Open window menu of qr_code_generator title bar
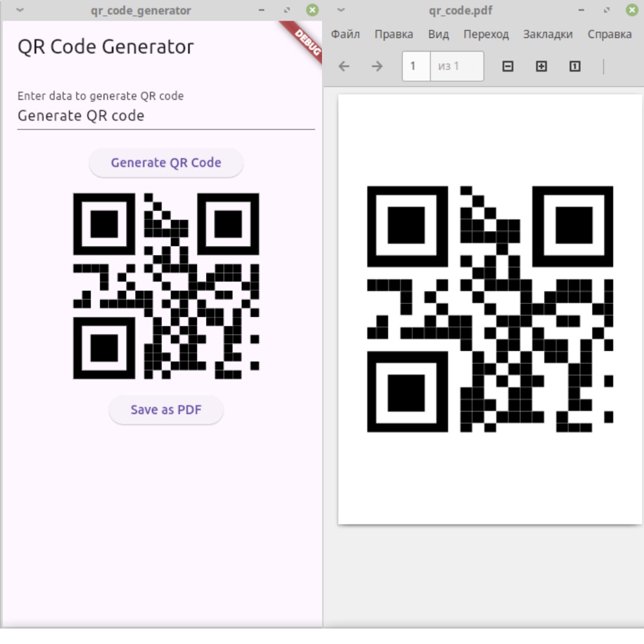This screenshot has width=644, height=644. [x=20, y=10]
